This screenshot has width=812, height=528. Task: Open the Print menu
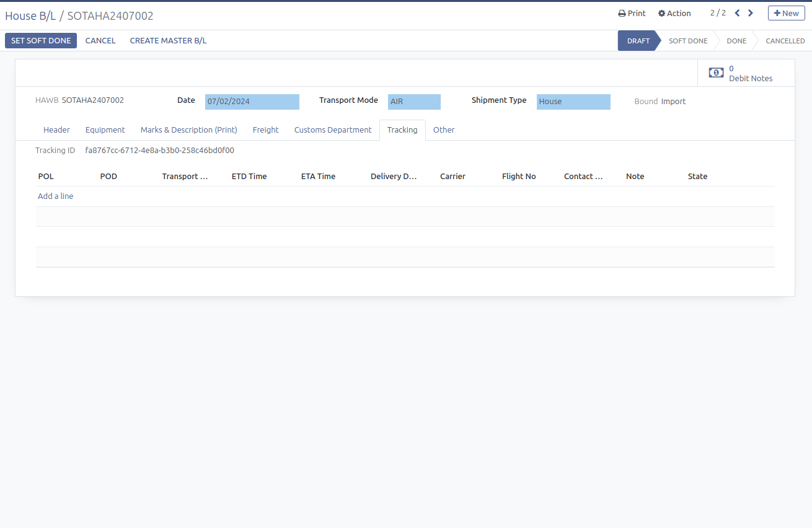point(632,13)
